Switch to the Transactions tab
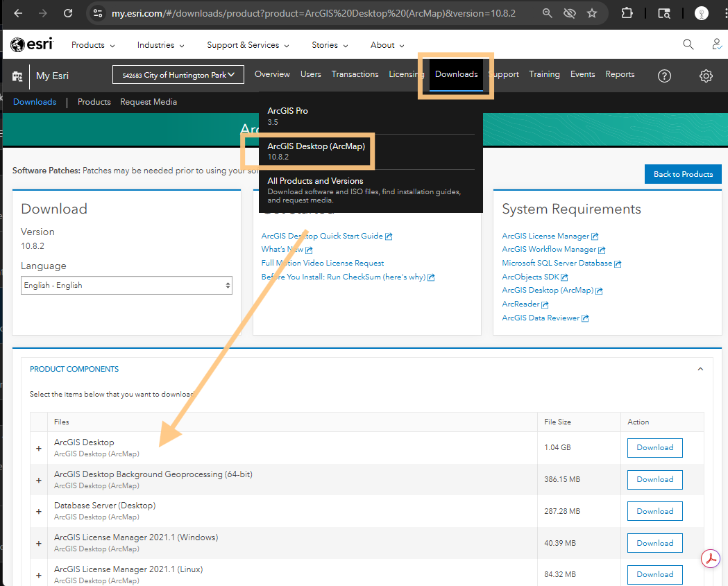Image resolution: width=728 pixels, height=586 pixels. 355,74
